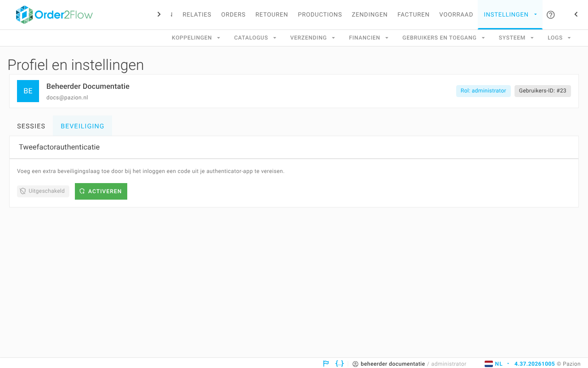Open the Systeem dropdown
This screenshot has height=368, width=588.
(516, 38)
